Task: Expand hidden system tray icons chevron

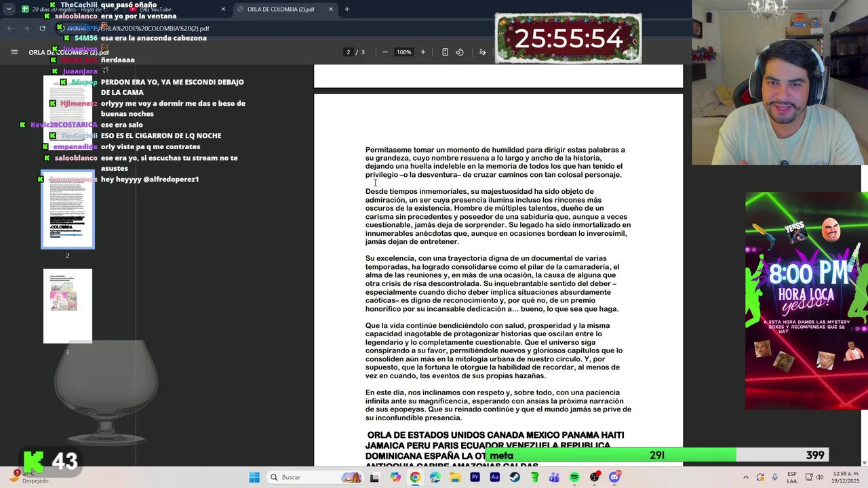Action: tap(745, 477)
